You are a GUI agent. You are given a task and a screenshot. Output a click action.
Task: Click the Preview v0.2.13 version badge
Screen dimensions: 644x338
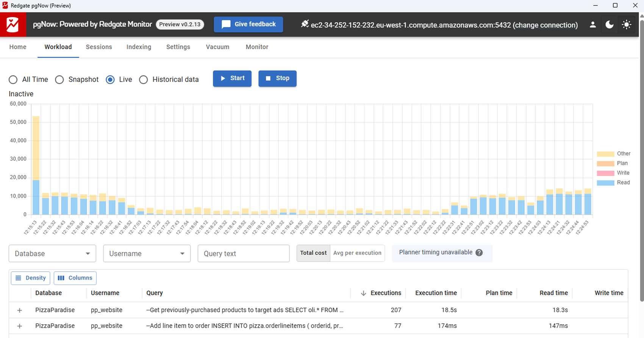[x=180, y=24]
